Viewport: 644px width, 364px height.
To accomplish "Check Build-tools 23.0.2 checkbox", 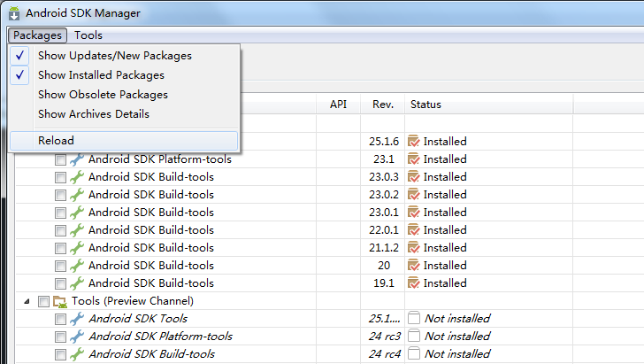I will pos(60,195).
